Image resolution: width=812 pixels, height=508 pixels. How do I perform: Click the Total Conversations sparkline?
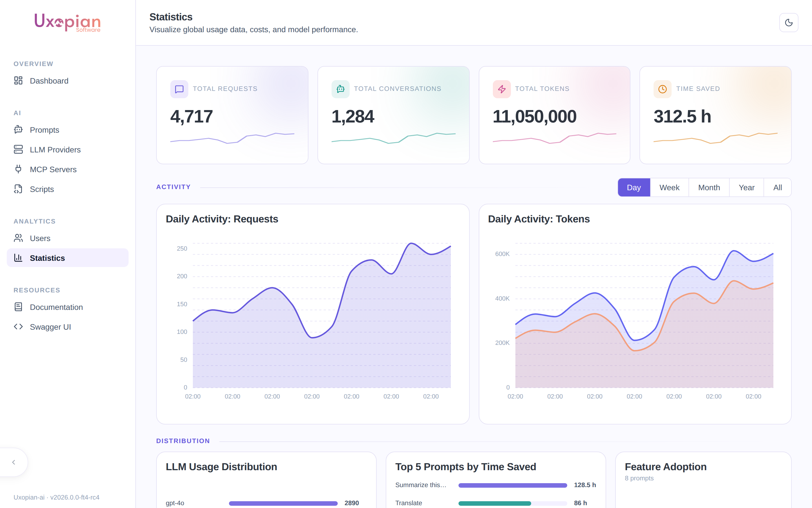pos(394,138)
